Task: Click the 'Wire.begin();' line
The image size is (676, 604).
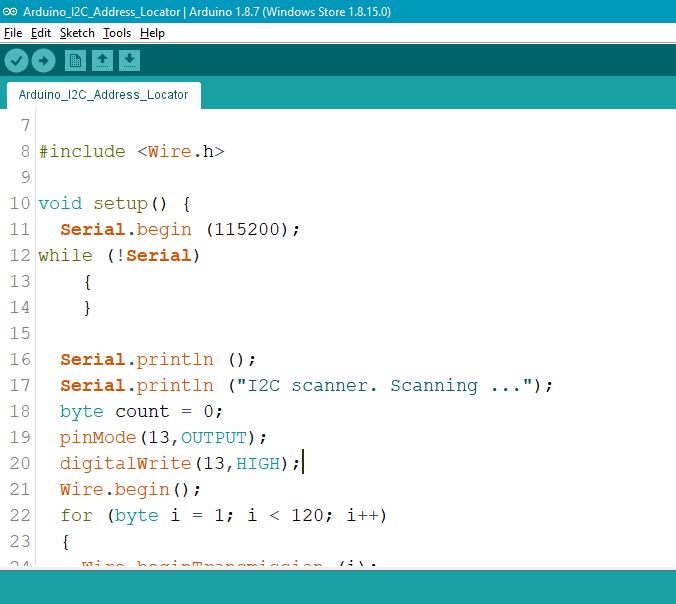Action: coord(130,490)
